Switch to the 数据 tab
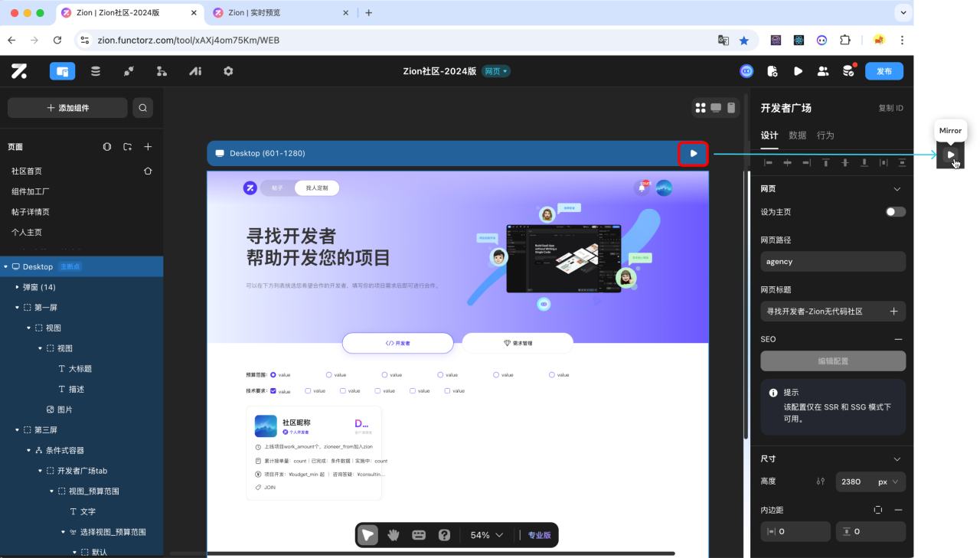 [x=796, y=135]
